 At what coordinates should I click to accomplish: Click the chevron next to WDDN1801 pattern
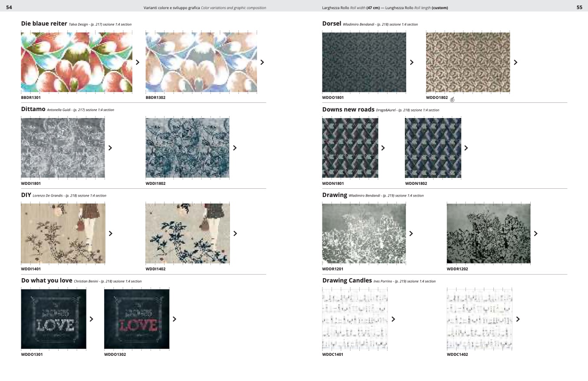(383, 148)
